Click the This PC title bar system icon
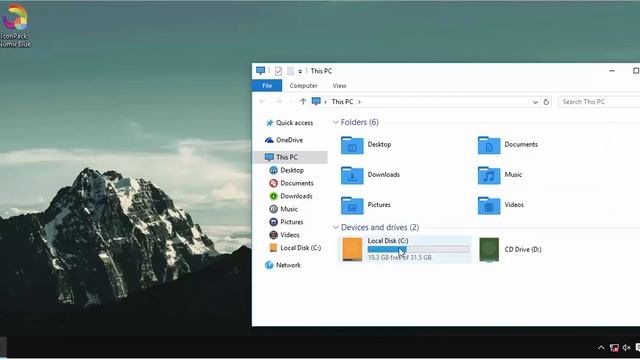This screenshot has height=360, width=640. [x=260, y=71]
